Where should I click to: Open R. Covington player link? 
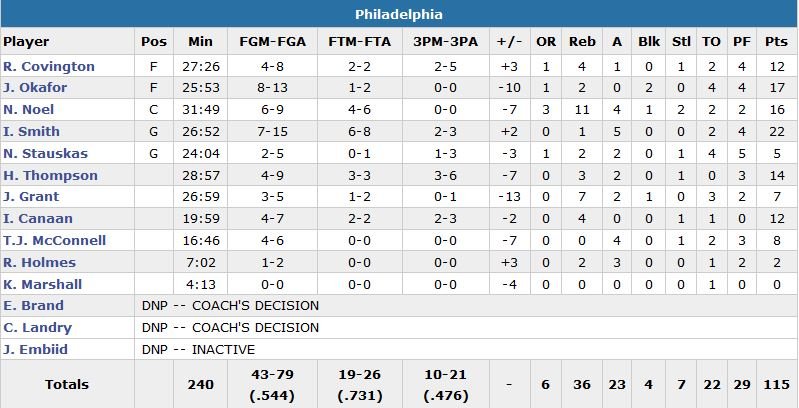[x=49, y=67]
